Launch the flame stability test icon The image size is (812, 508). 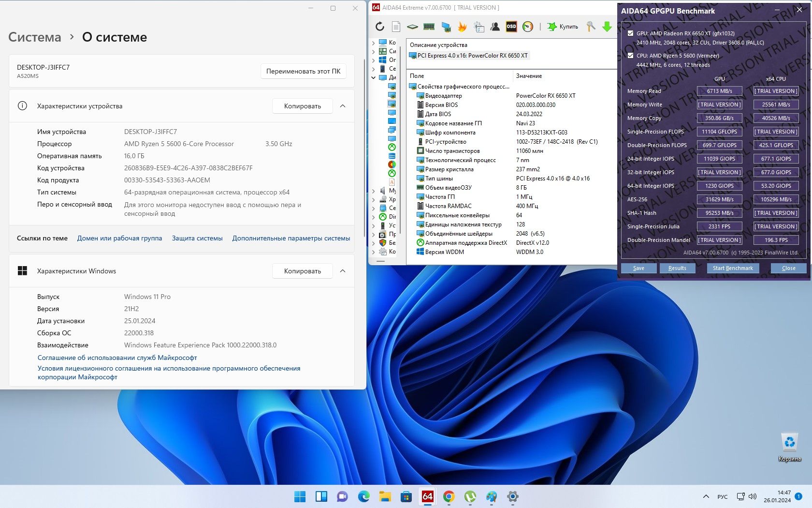[x=462, y=27]
